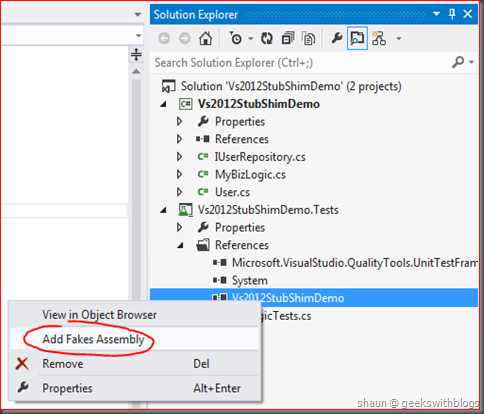Click the View Class Diagram icon

click(x=379, y=38)
